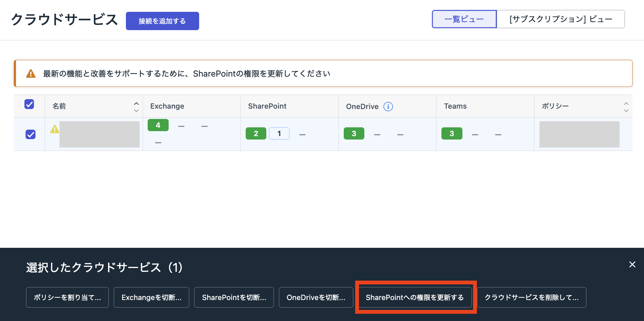This screenshot has height=321, width=644.
Task: Click OneDriveを切断... button
Action: pyautogui.click(x=316, y=297)
